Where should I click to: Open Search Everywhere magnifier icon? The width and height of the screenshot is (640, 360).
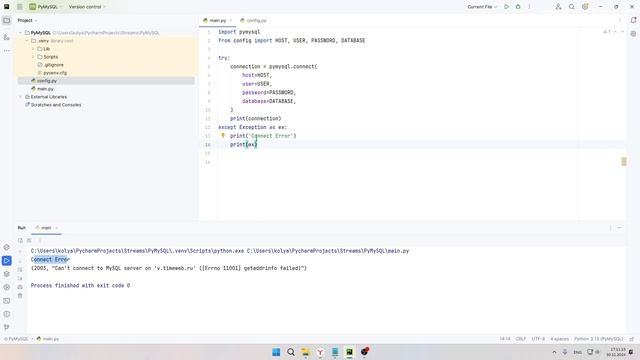pos(572,7)
